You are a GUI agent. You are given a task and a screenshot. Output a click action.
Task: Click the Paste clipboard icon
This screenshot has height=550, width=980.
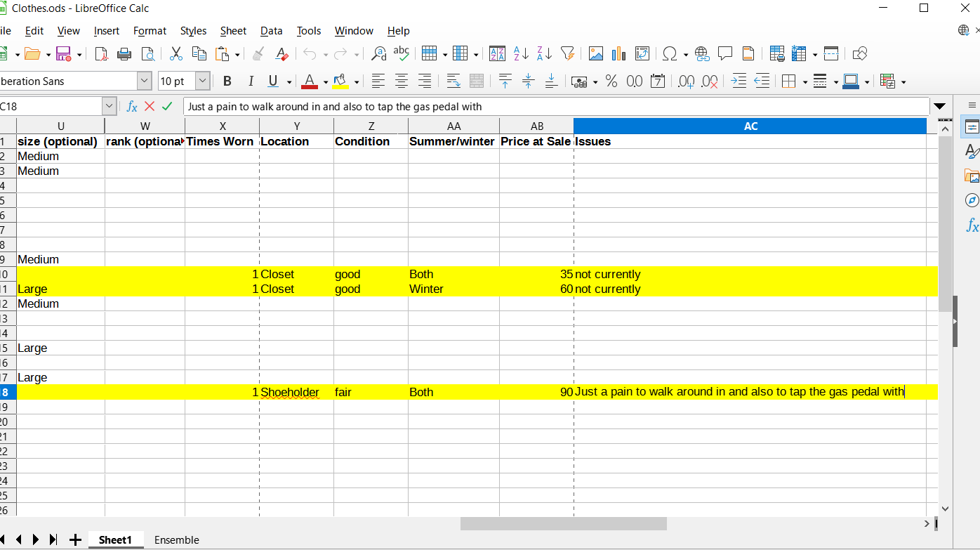pyautogui.click(x=223, y=53)
